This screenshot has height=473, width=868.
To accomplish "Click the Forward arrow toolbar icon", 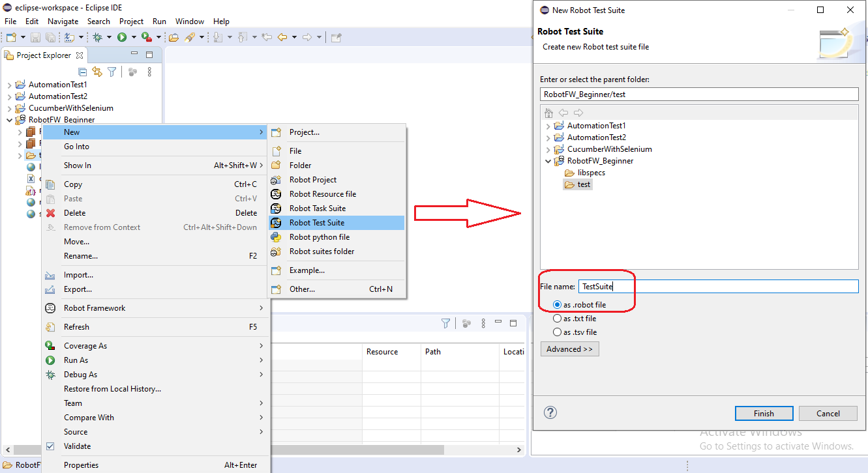I will 307,38.
